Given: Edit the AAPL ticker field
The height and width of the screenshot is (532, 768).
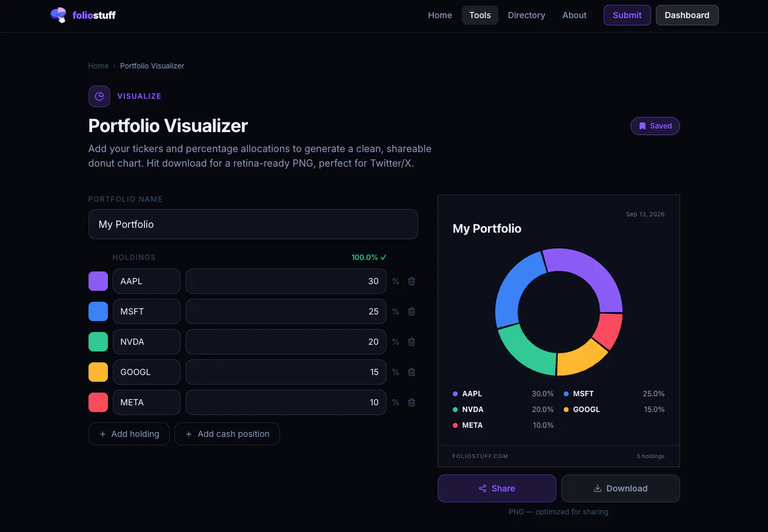Looking at the screenshot, I should point(147,281).
